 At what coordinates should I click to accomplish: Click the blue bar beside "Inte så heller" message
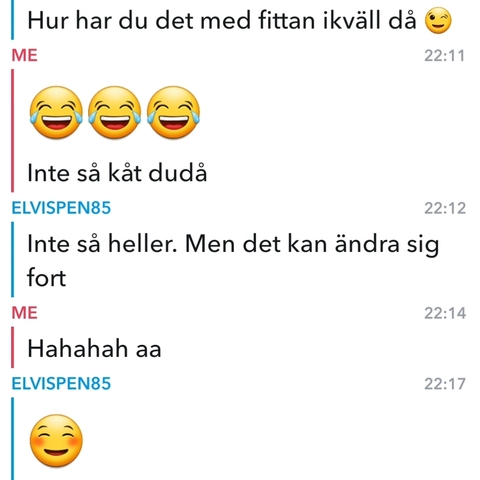point(13,260)
